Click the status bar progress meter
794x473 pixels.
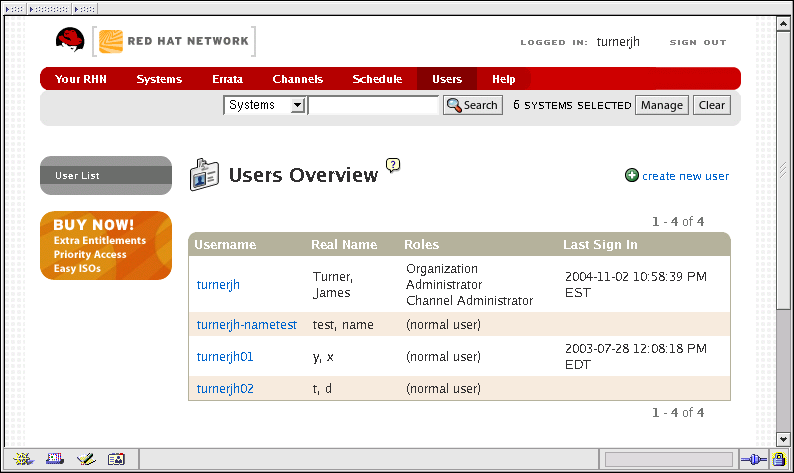pyautogui.click(x=669, y=460)
